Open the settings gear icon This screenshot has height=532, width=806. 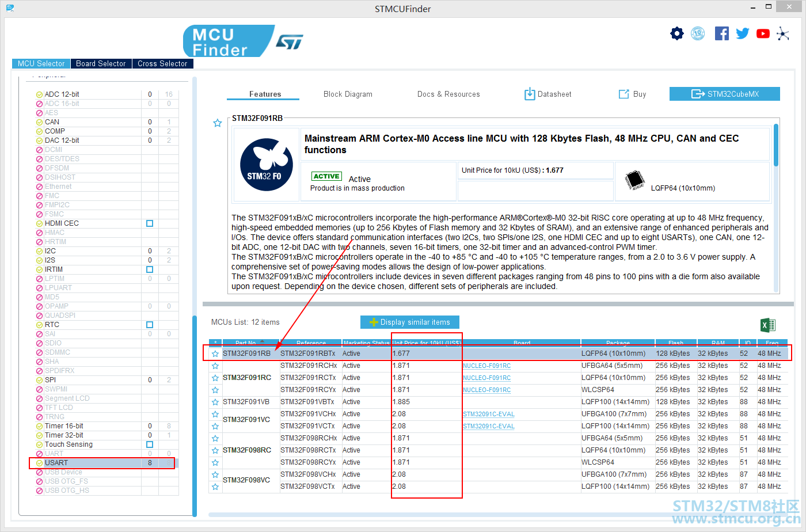coord(677,33)
